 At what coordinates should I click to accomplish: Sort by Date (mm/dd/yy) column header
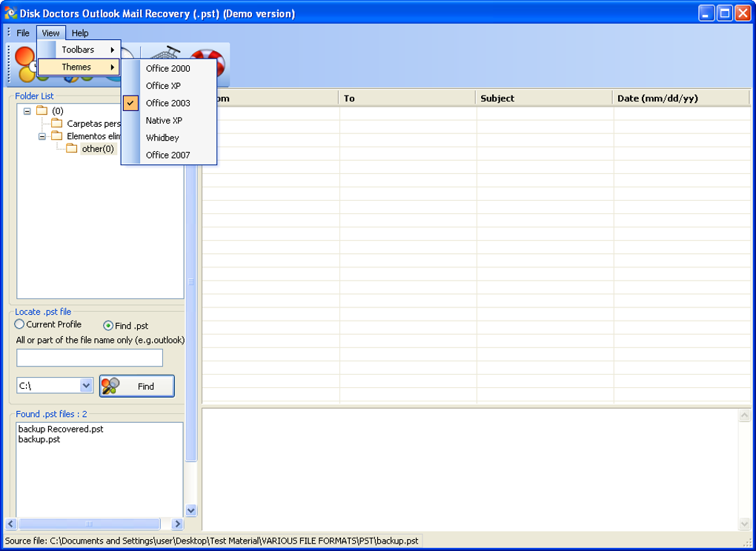tap(681, 98)
